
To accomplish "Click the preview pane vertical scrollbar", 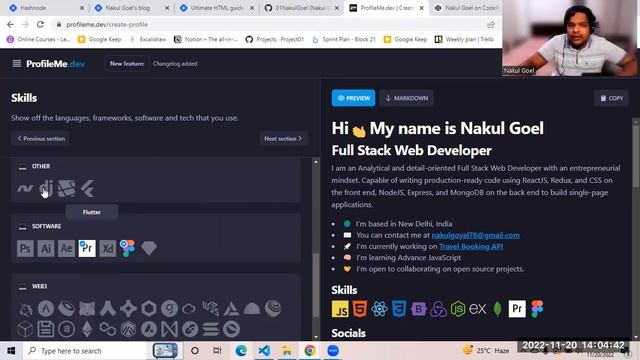I will [x=636, y=155].
